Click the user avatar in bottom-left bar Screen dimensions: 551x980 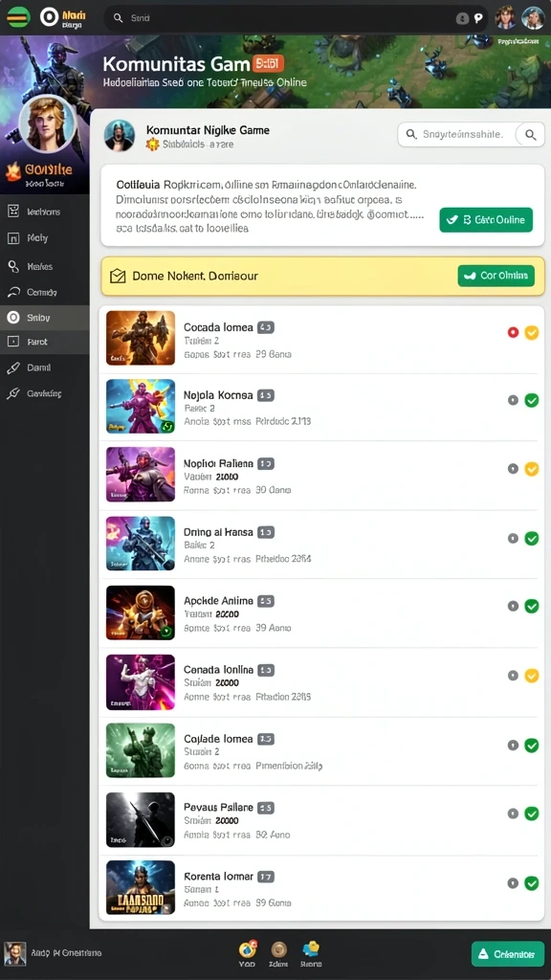(x=15, y=953)
